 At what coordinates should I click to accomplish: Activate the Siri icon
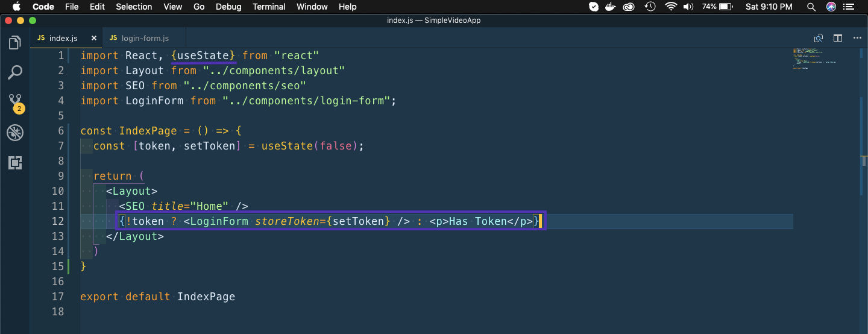(832, 7)
